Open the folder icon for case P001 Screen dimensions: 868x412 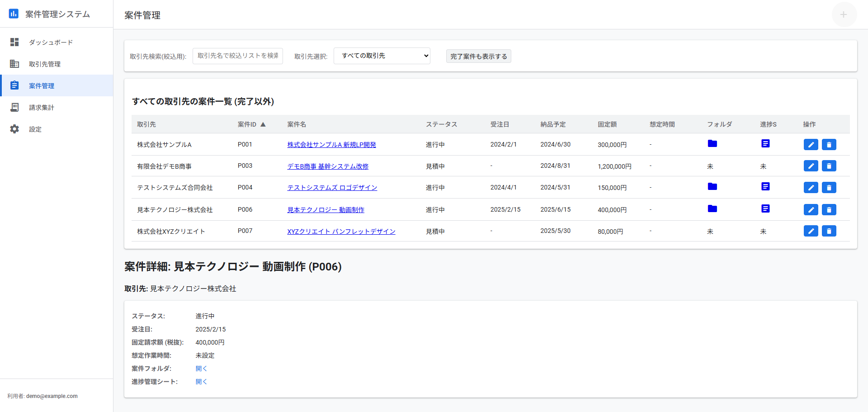coord(712,143)
